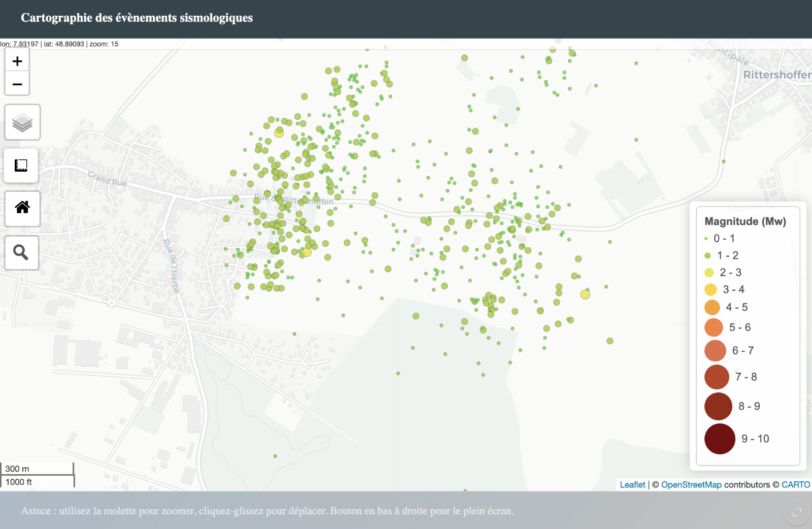
Task: Click the 300 m scale bar
Action: pos(37,469)
